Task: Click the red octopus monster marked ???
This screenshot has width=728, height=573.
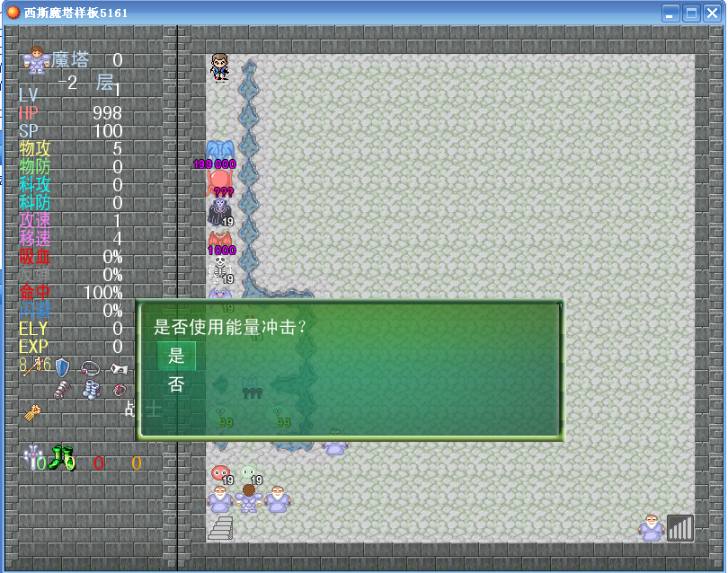Action: click(220, 183)
